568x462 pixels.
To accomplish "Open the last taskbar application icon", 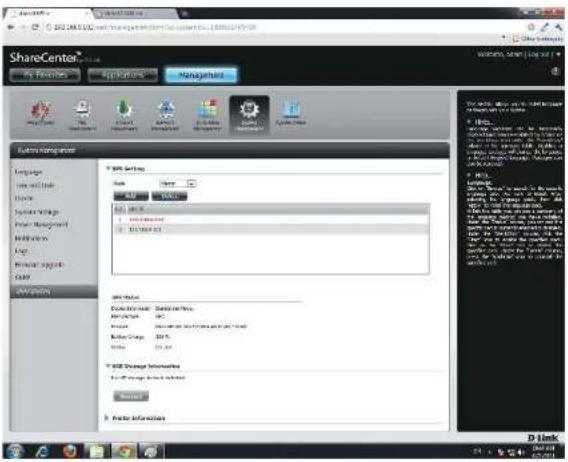I will click(150, 451).
